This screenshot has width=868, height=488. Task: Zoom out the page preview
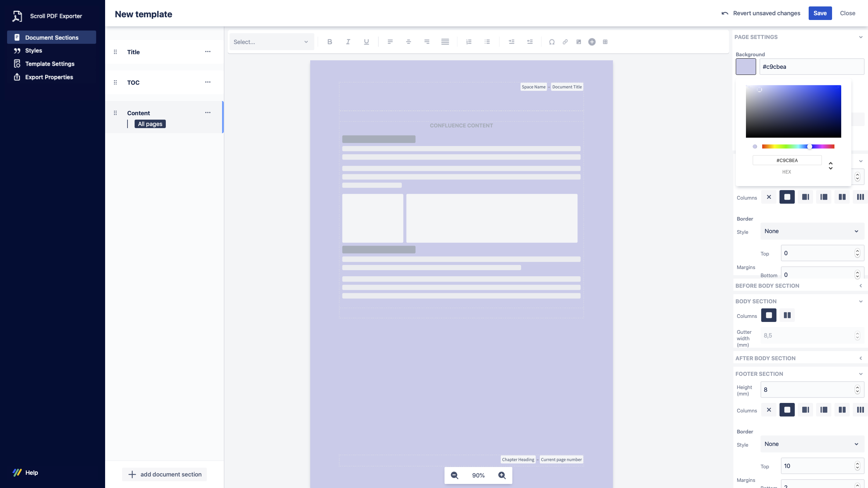pyautogui.click(x=454, y=475)
